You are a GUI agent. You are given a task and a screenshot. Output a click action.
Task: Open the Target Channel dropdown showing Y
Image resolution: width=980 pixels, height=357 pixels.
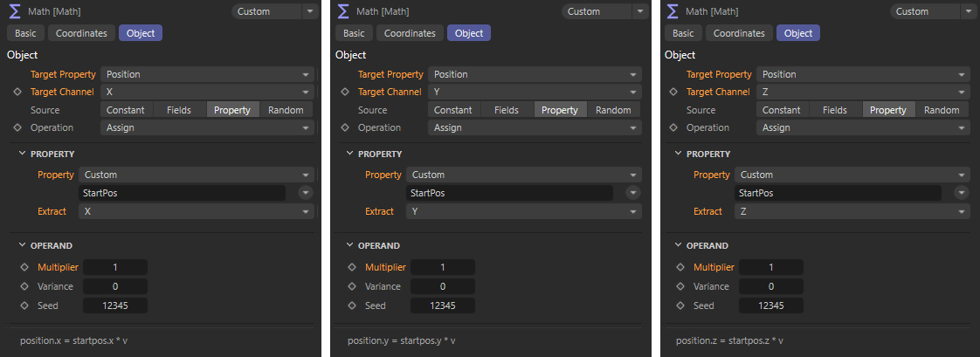pyautogui.click(x=535, y=92)
